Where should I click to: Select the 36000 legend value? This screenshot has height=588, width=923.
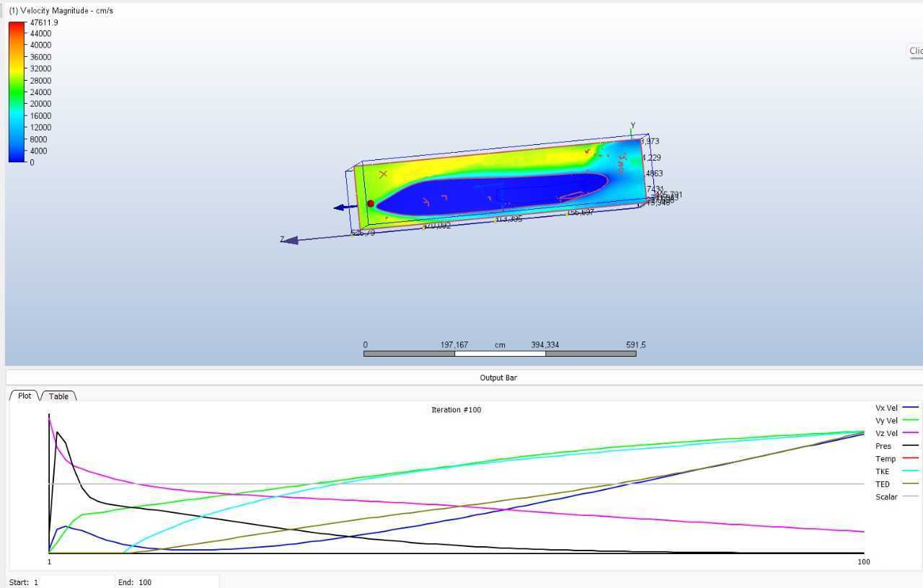tap(40, 57)
